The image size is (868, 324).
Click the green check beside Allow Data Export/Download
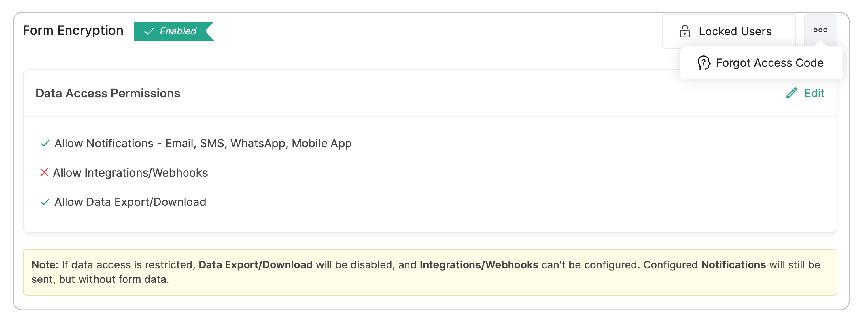point(45,202)
